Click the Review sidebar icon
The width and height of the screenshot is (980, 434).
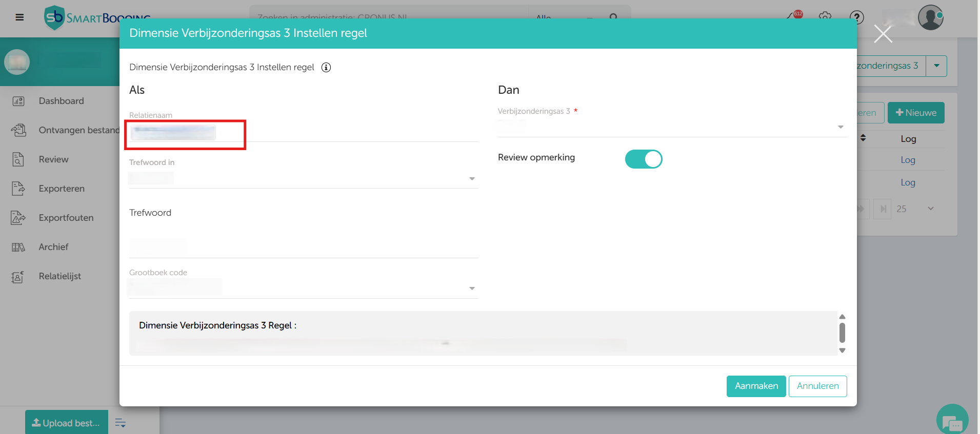[18, 159]
